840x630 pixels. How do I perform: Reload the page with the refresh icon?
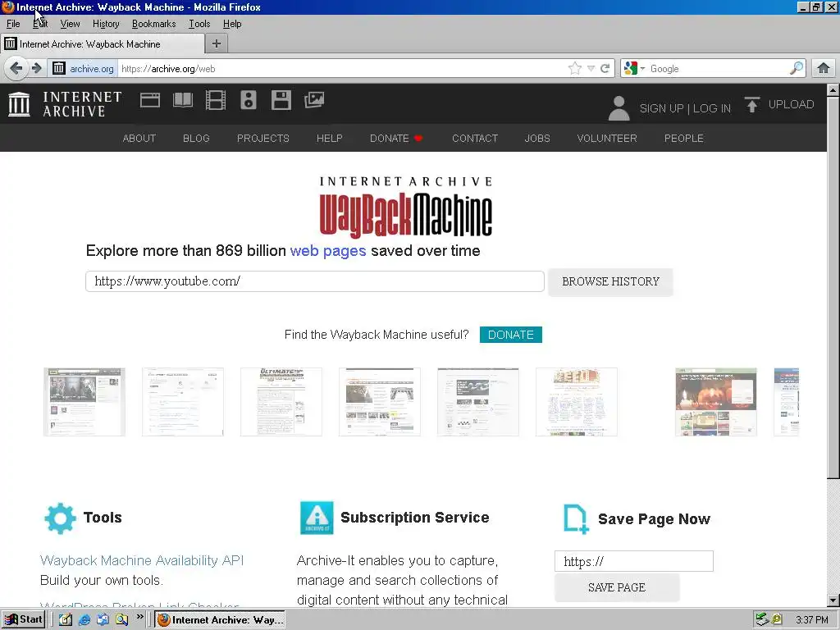[605, 69]
